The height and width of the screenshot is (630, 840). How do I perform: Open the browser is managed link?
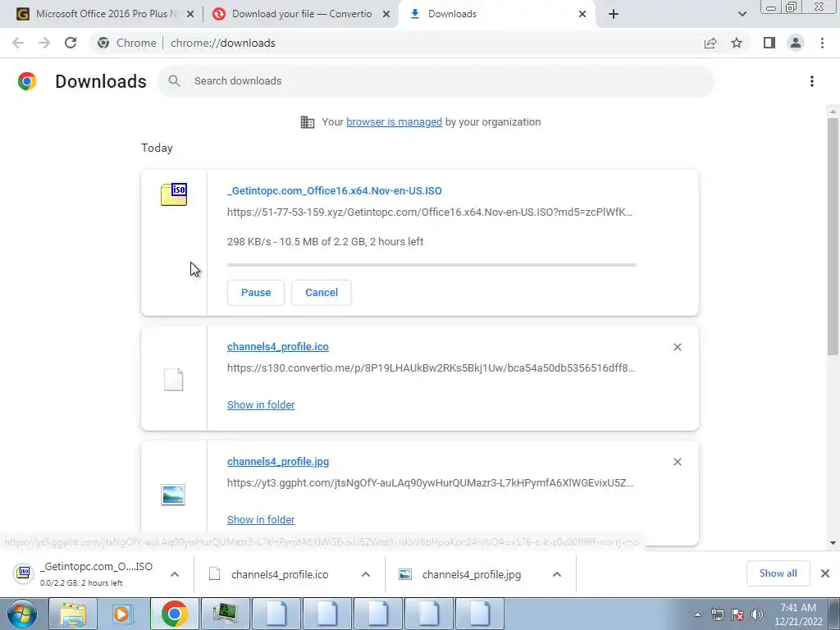point(394,122)
